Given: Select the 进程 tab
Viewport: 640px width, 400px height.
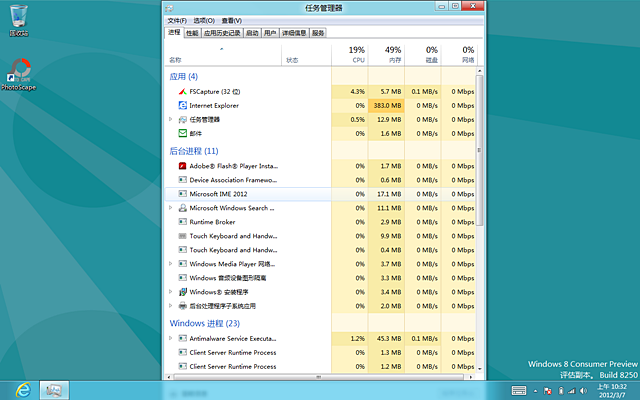Looking at the screenshot, I should pyautogui.click(x=174, y=32).
